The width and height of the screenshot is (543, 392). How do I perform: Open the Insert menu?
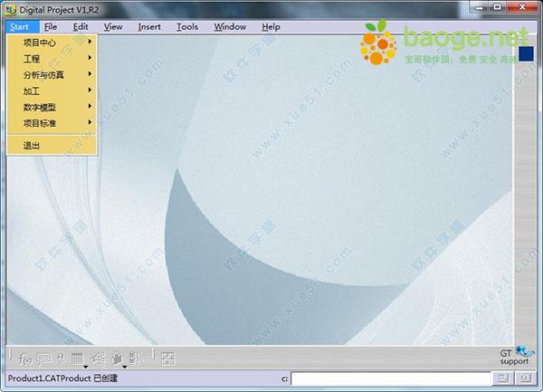coord(149,26)
